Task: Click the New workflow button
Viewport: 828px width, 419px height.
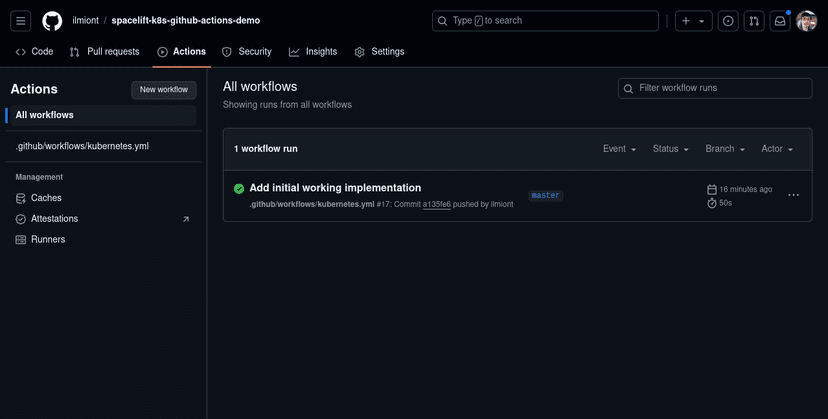Action: pyautogui.click(x=164, y=90)
